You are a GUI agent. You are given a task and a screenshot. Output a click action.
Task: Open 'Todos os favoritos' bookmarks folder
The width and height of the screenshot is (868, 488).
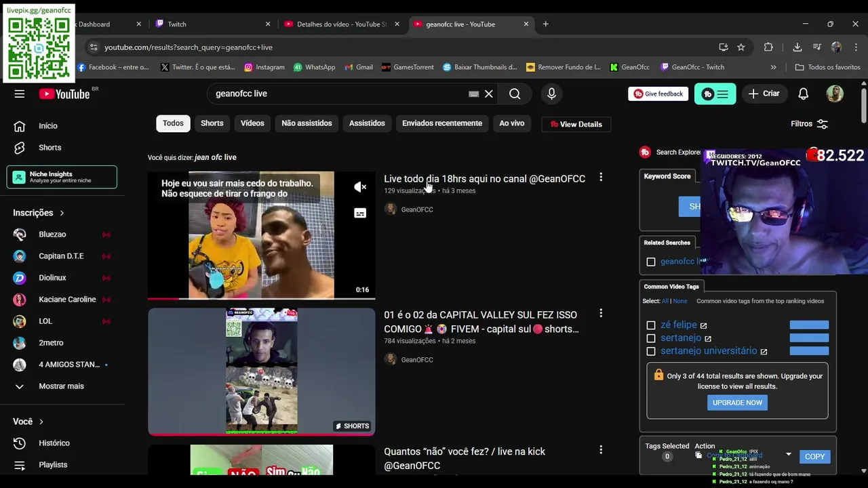(827, 67)
